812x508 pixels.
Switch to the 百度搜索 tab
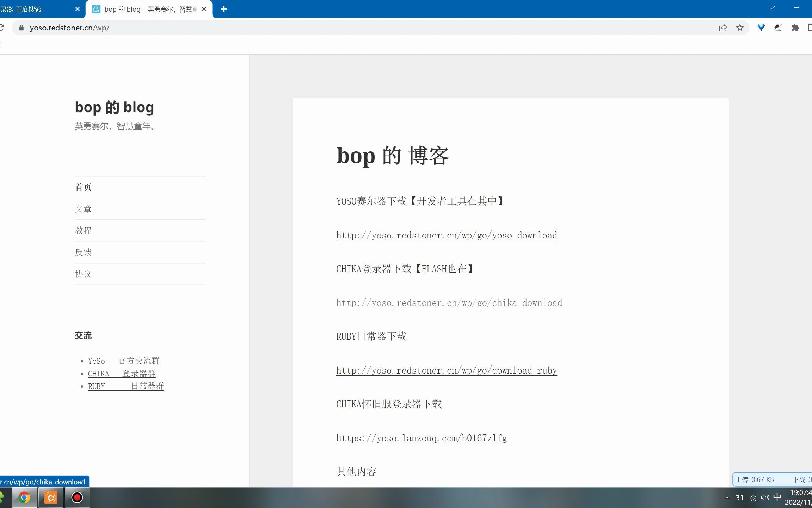coord(35,9)
